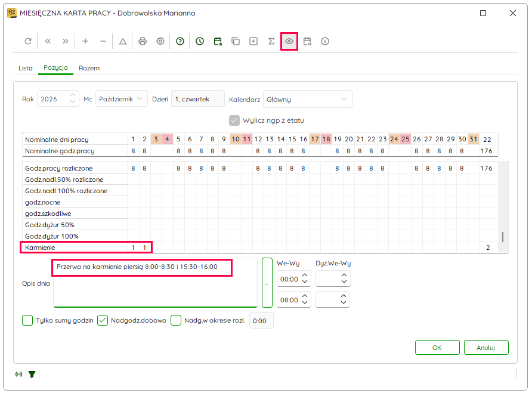
Task: Go to next record with double-right arrows
Action: [66, 41]
